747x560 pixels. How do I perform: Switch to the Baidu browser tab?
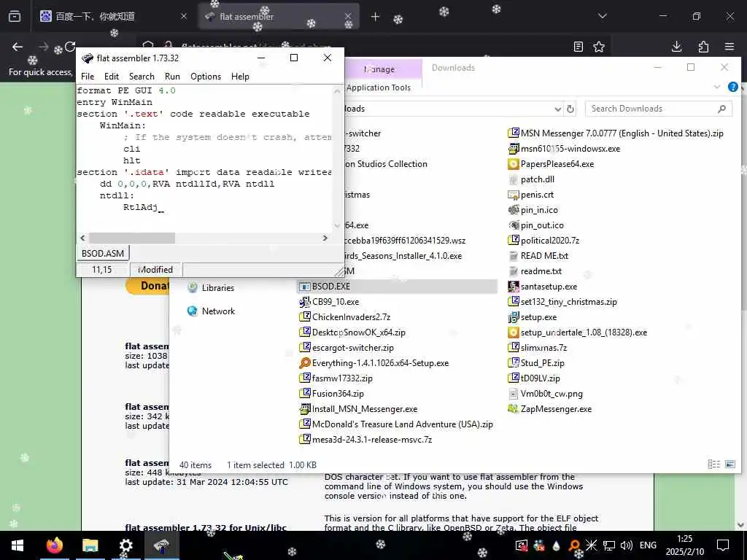click(x=113, y=16)
